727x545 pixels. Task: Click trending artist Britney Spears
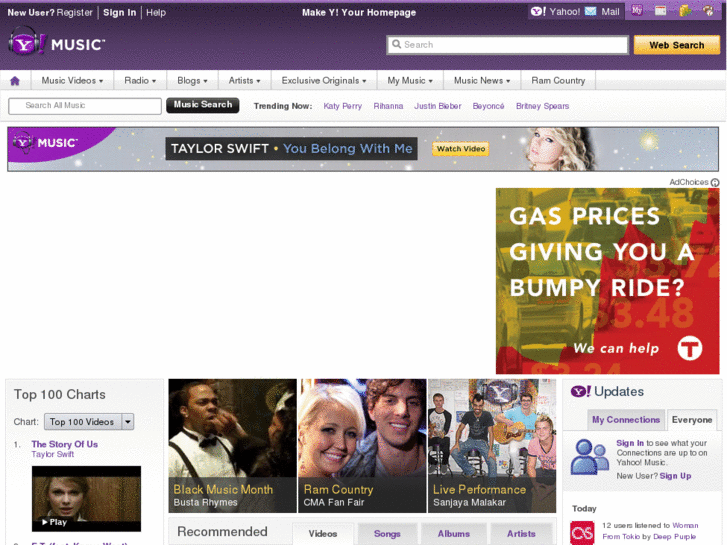tap(542, 106)
